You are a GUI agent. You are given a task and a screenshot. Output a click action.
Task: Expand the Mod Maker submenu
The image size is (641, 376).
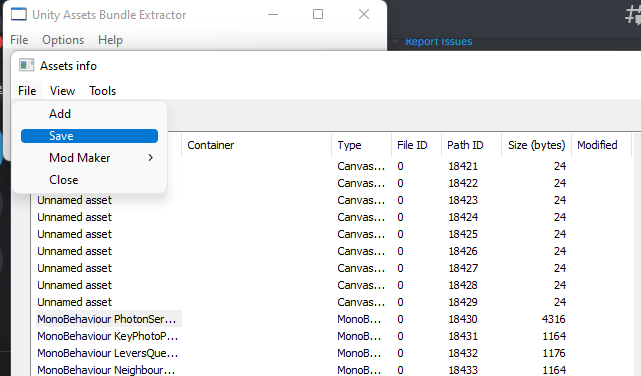[x=89, y=158]
